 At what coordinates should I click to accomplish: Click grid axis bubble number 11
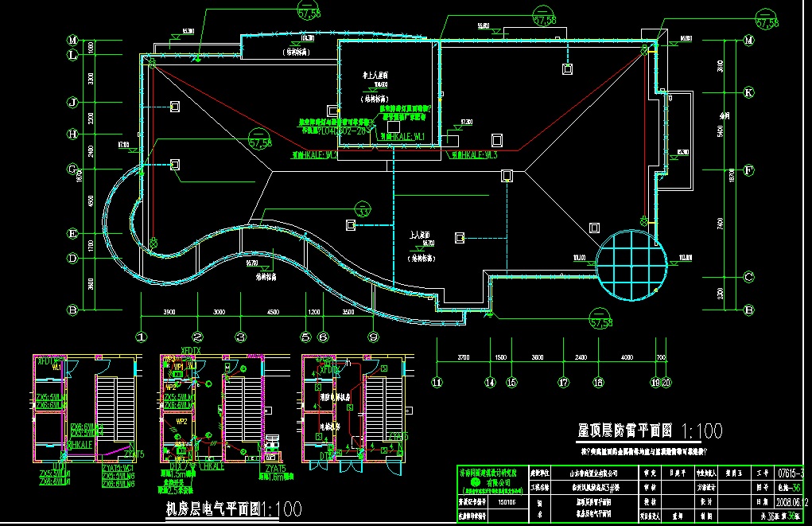pyautogui.click(x=436, y=383)
